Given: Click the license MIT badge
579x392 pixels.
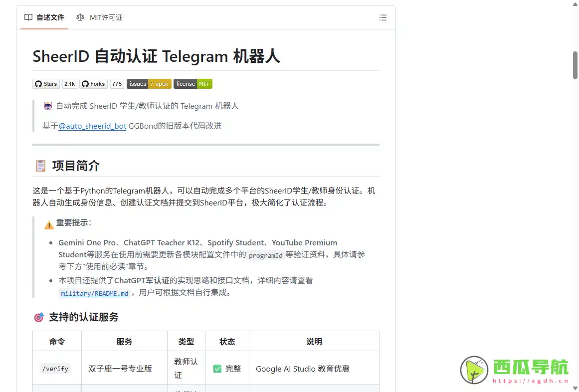Looking at the screenshot, I should [x=193, y=83].
